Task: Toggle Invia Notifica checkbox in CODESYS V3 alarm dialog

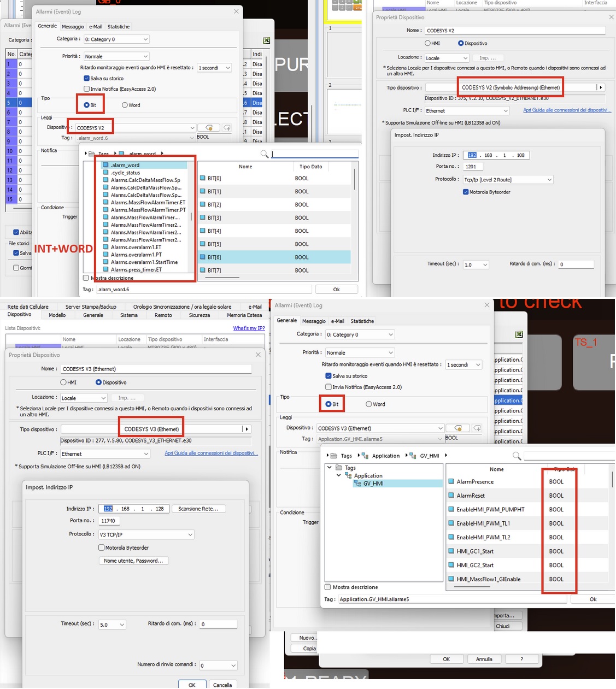Action: pyautogui.click(x=328, y=387)
